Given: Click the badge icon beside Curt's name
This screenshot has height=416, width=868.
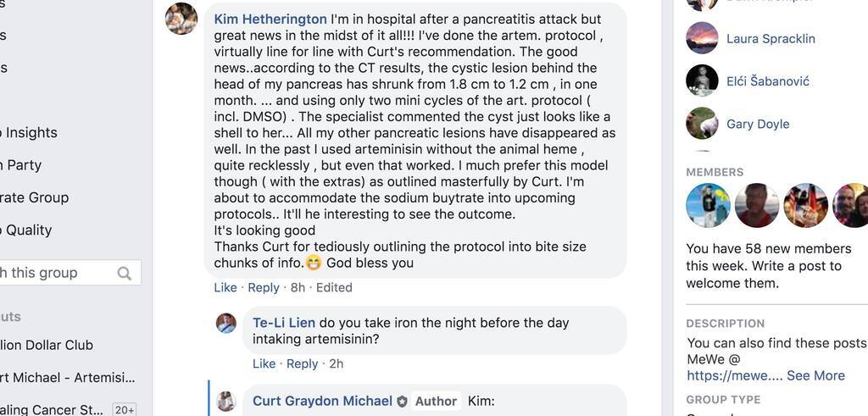Looking at the screenshot, I should tap(402, 402).
